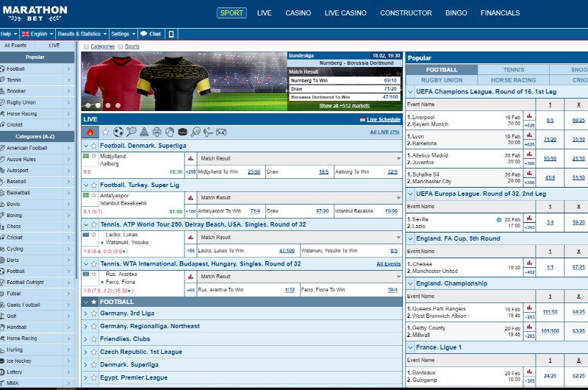Open Match Result dropdown for Midtjylland match
Image resolution: width=588 pixels, height=390 pixels.
(300, 158)
